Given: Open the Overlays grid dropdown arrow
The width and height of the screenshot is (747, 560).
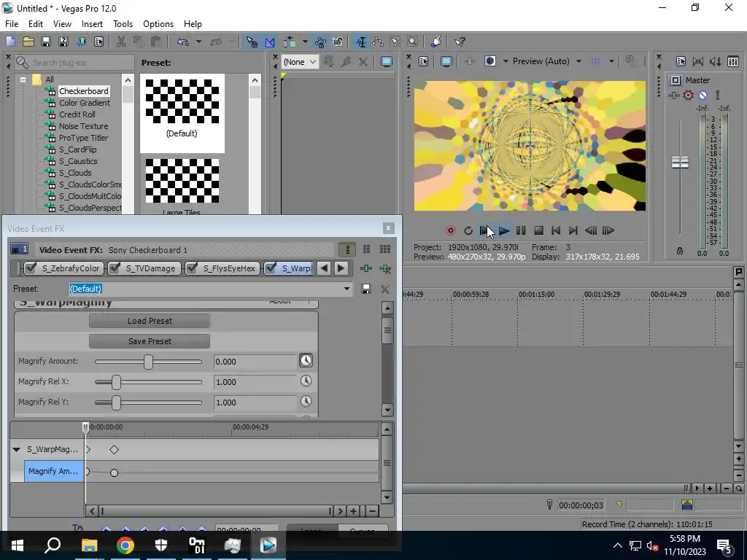Looking at the screenshot, I should (x=611, y=61).
